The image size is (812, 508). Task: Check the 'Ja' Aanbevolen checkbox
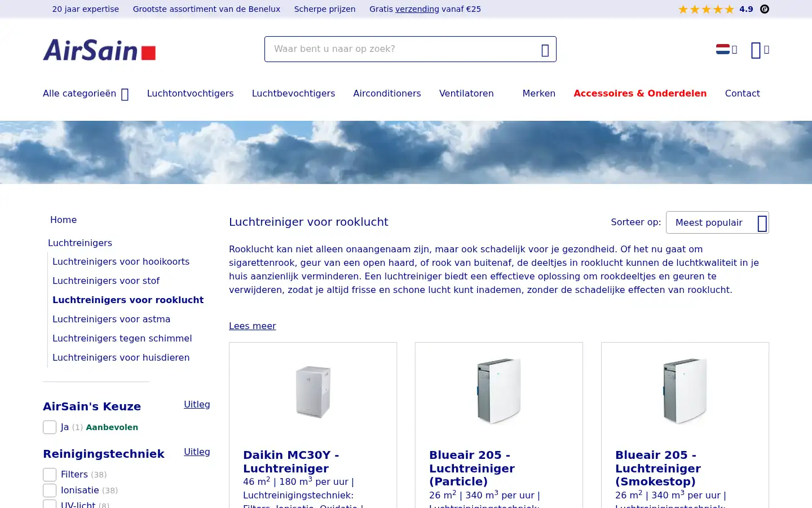pyautogui.click(x=50, y=427)
